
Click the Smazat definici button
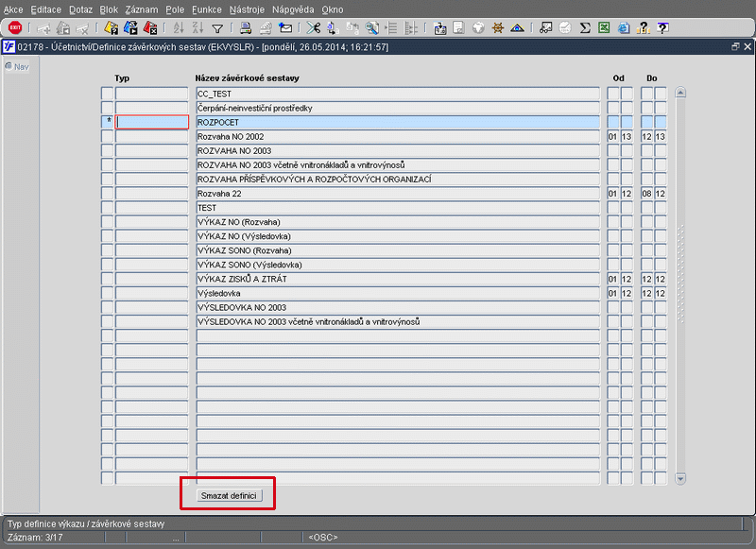click(229, 495)
